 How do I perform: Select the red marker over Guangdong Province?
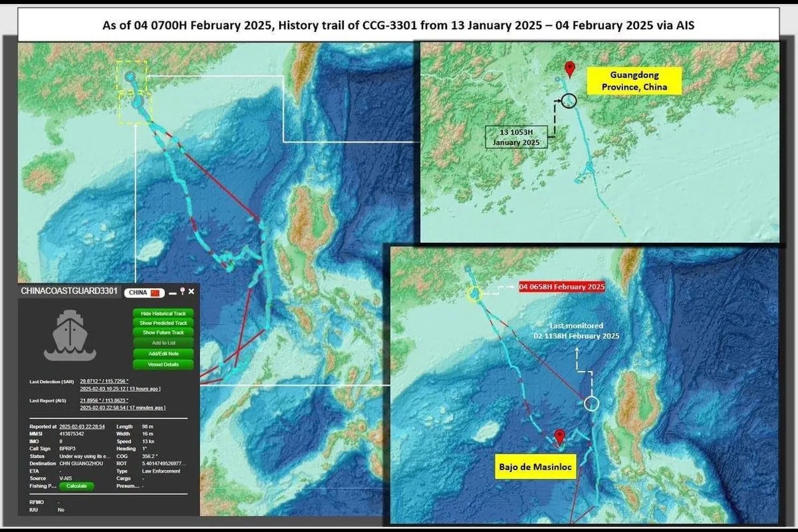(x=571, y=68)
